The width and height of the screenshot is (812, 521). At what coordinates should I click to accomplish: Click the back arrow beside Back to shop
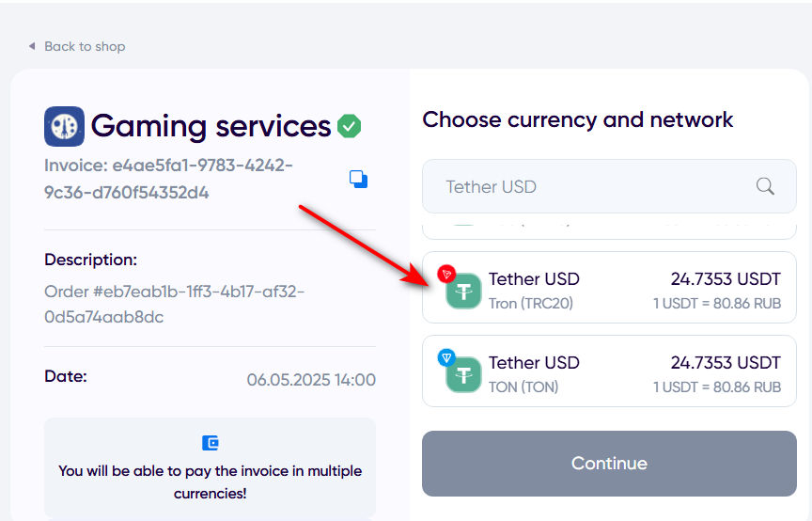coord(32,46)
